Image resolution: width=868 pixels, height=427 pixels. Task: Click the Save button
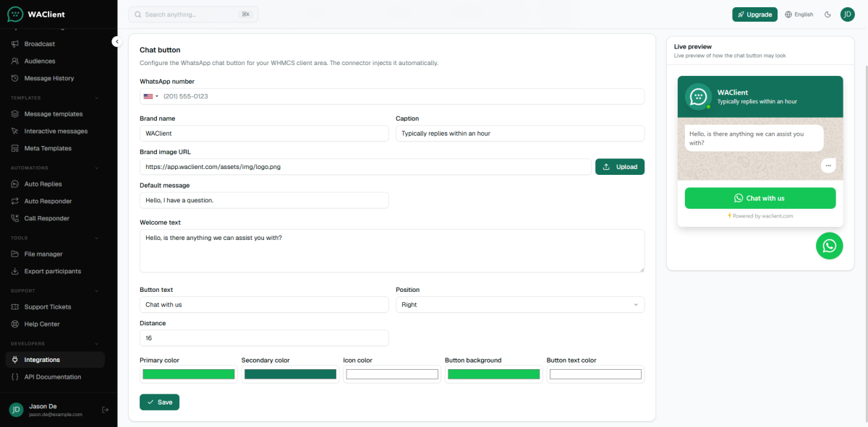click(159, 402)
